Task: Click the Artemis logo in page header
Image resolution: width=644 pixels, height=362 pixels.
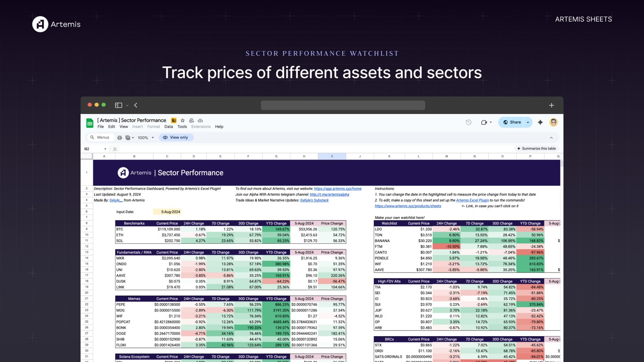Action: tap(56, 24)
